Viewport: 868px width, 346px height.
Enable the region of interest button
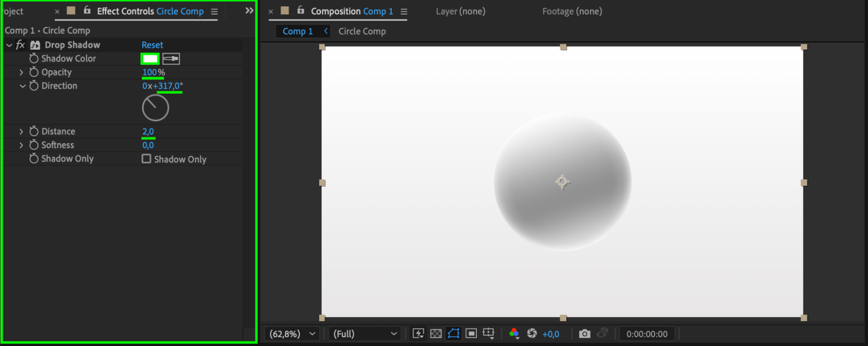[x=471, y=333]
